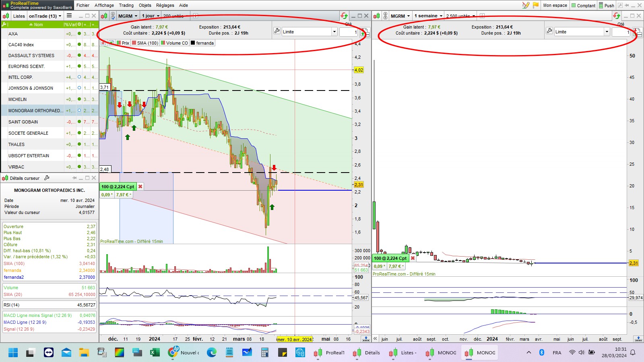
Task: Click the Mon espace button
Action: click(x=555, y=5)
